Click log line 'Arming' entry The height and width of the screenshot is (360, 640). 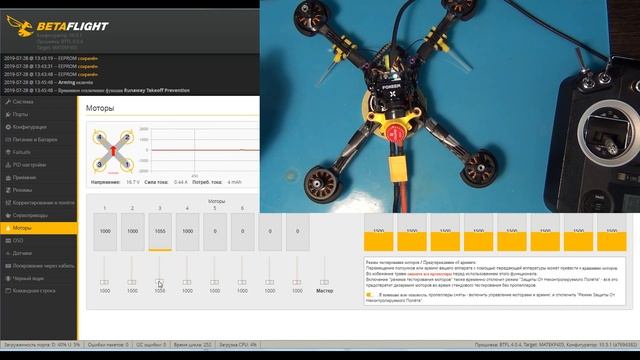pyautogui.click(x=49, y=82)
